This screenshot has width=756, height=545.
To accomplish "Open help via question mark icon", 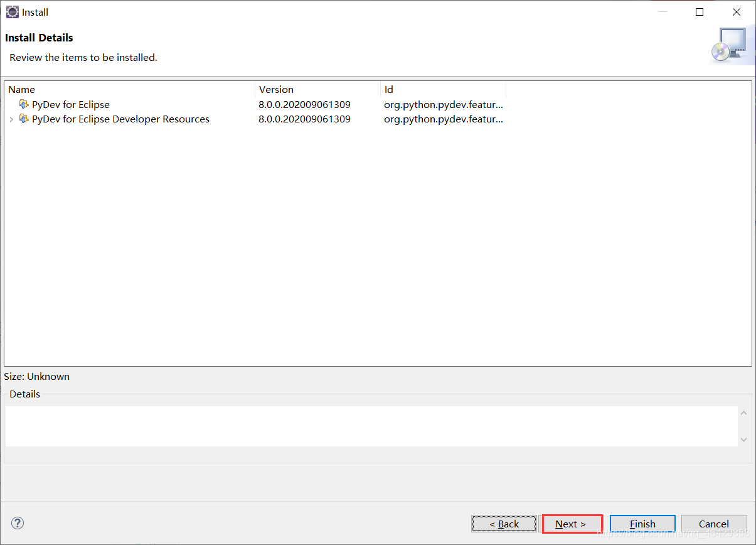I will (x=18, y=523).
